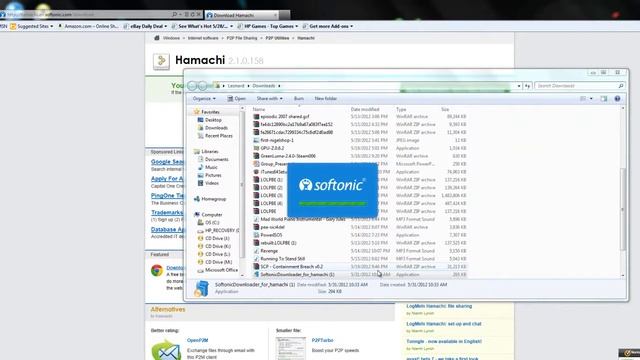Click Open in Explorer toolbar
640x360 pixels.
[237, 98]
